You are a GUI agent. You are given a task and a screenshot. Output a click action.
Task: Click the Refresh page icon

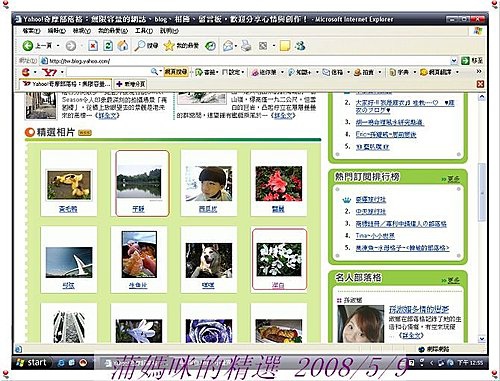tap(108, 46)
